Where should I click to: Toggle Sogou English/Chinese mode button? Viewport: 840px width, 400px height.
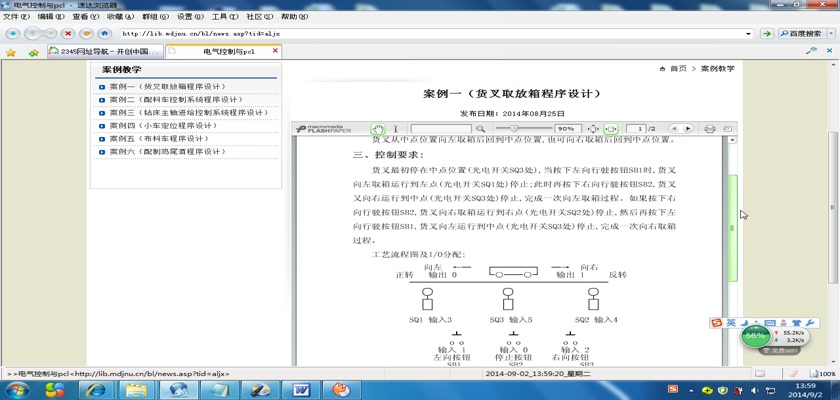tap(731, 323)
